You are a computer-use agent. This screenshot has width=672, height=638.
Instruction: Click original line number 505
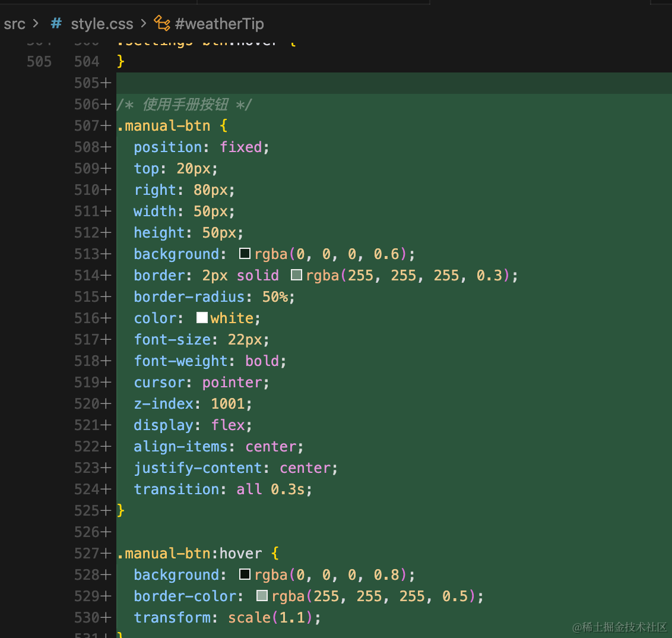tap(39, 61)
